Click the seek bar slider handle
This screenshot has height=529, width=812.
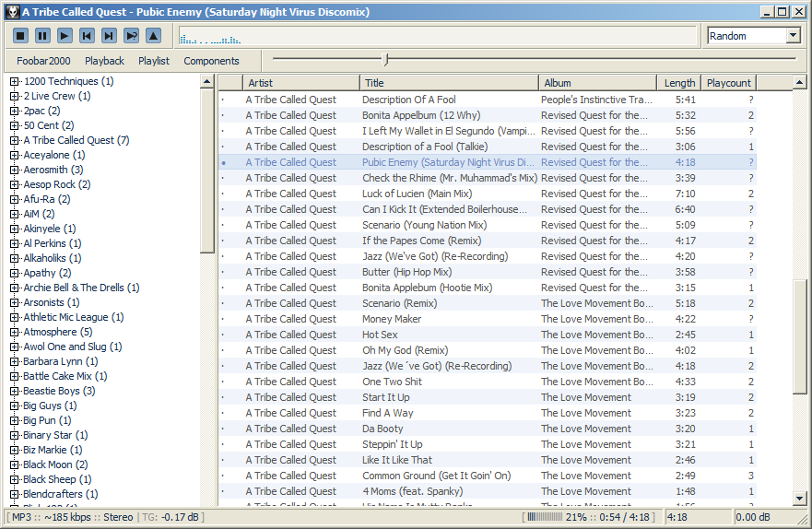pos(385,60)
